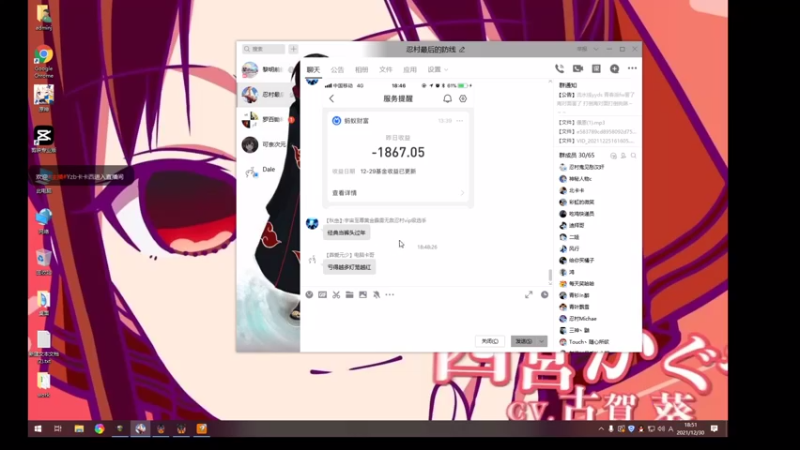This screenshot has width=800, height=450.
Task: Click in the contact search box
Action: [263, 49]
